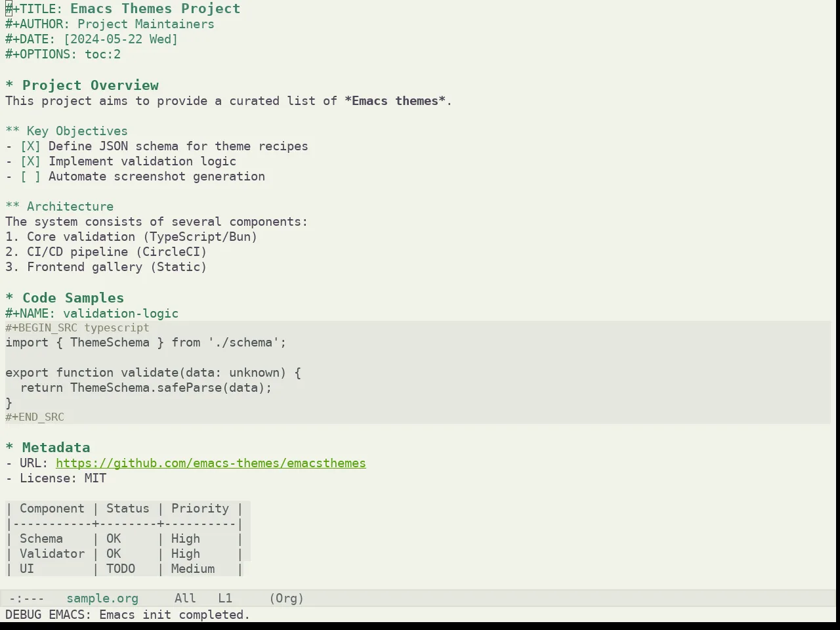Image resolution: width=840 pixels, height=630 pixels.
Task: Click the #+OPTIONS: toc:2 line
Action: click(63, 54)
